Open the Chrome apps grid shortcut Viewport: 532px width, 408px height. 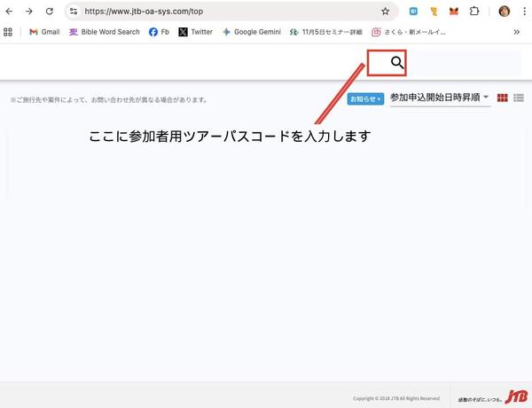point(9,32)
